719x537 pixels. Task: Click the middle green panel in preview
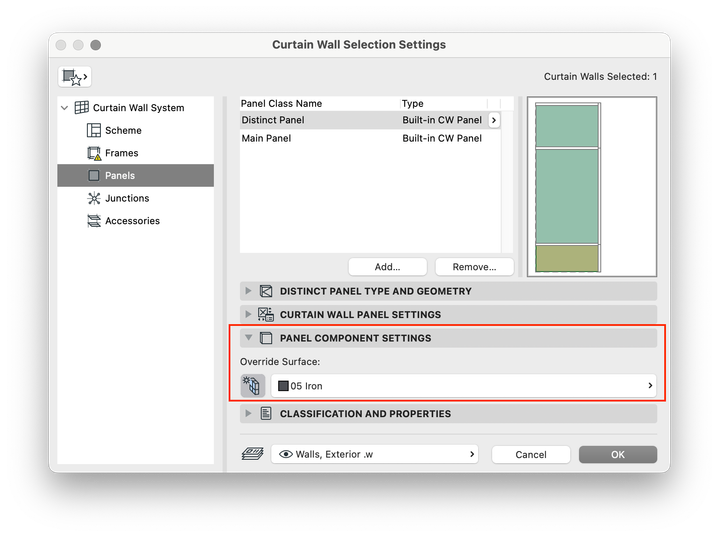(x=567, y=196)
